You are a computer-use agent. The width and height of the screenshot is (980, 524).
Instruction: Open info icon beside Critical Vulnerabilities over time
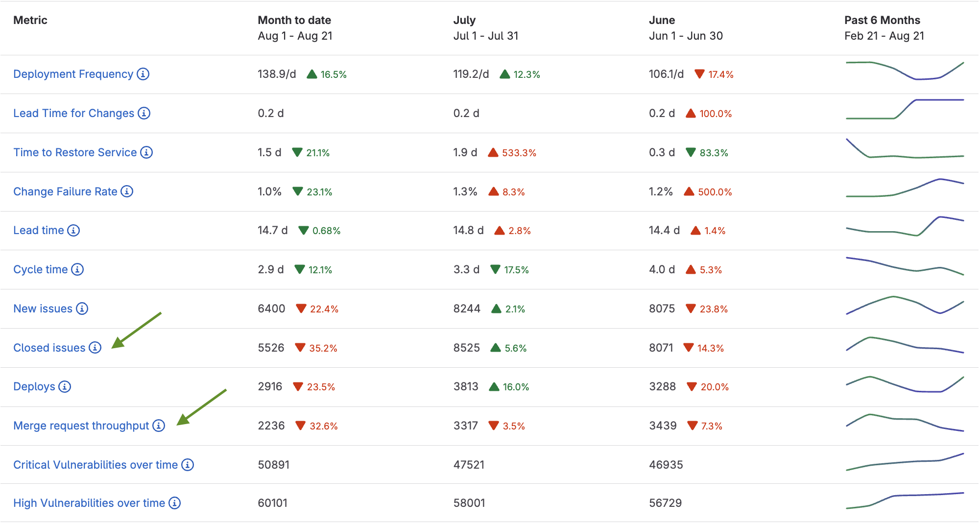point(188,465)
